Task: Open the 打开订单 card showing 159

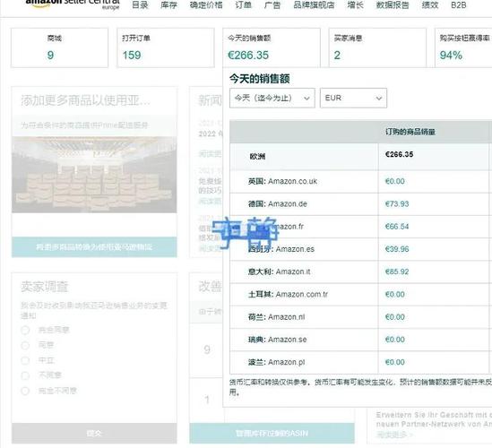Action: [x=166, y=47]
